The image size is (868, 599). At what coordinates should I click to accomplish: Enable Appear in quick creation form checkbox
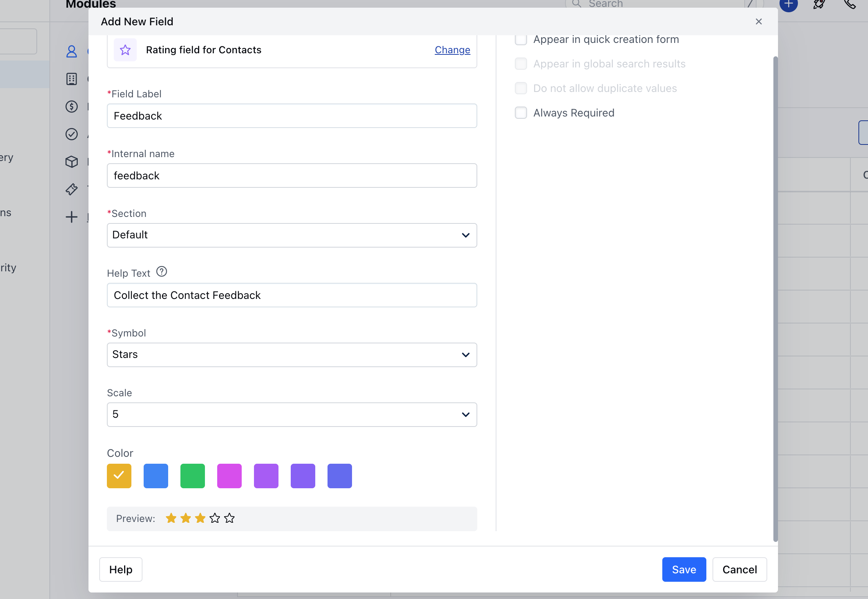tap(521, 39)
